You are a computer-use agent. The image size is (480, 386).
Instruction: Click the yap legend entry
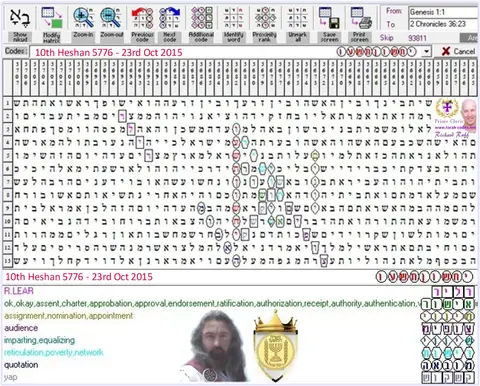(x=11, y=377)
